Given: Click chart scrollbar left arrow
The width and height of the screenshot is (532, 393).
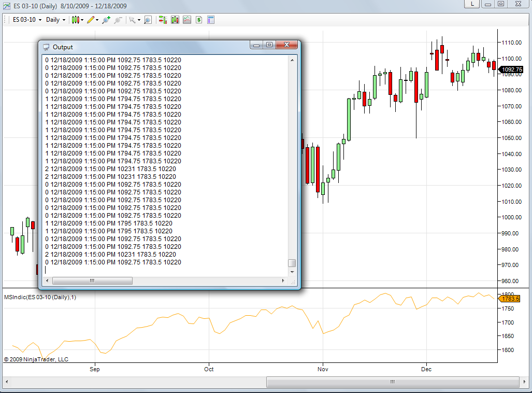Looking at the screenshot, I should tap(6, 382).
